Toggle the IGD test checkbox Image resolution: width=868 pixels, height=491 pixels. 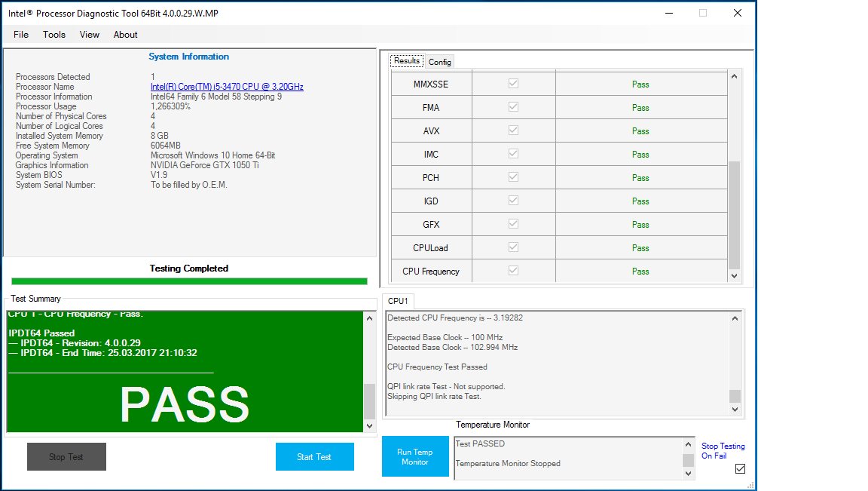click(x=513, y=201)
